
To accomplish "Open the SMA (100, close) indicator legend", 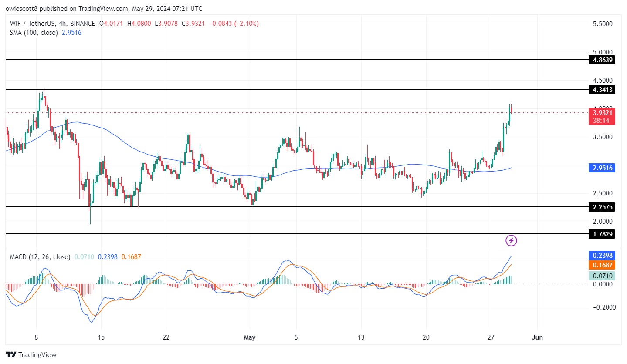I will [34, 33].
